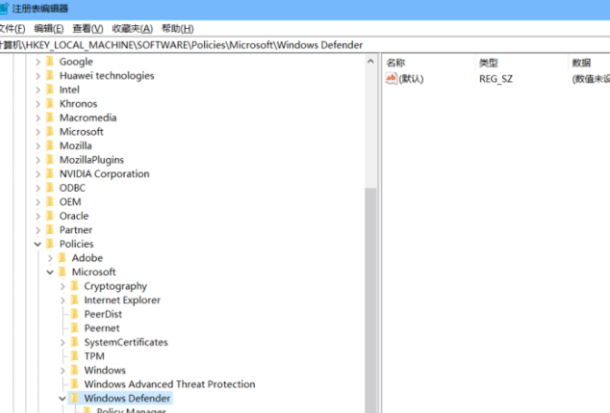This screenshot has height=413, width=610.
Task: Click the folder icon next to TPM
Action: [74, 356]
